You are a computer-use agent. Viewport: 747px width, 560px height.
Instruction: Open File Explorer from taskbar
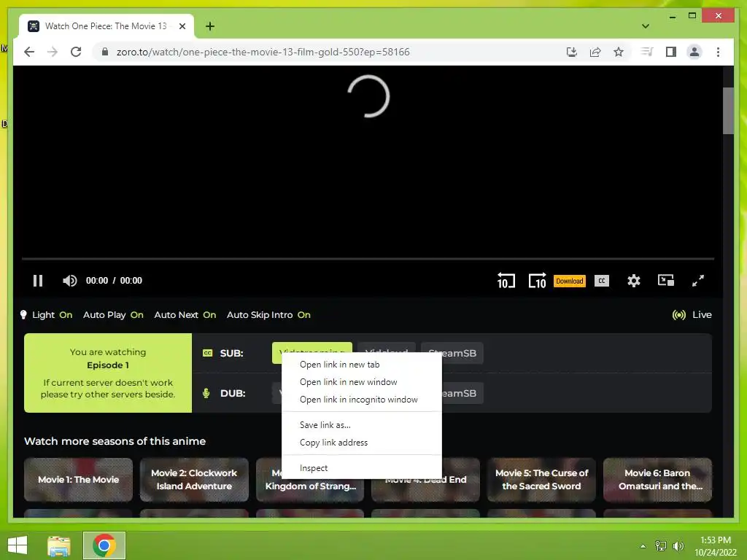click(59, 545)
